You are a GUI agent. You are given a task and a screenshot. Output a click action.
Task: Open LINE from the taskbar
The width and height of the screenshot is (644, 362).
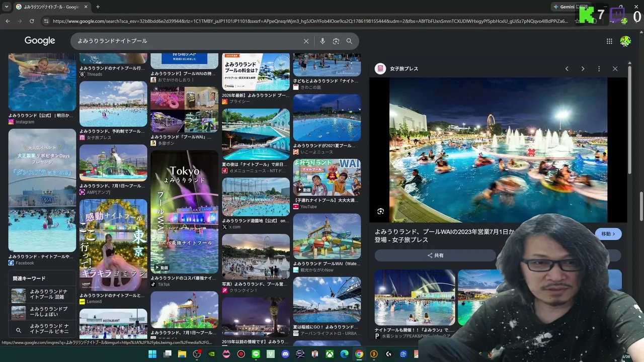coord(256,354)
